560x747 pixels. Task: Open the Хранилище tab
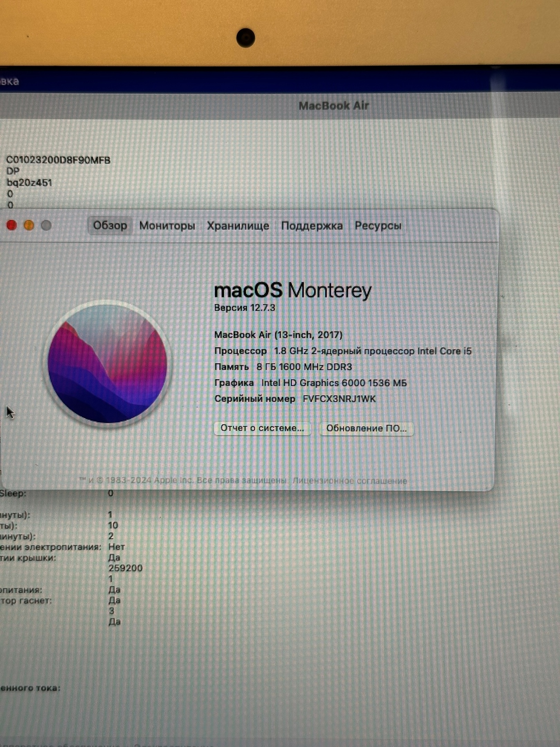238,226
